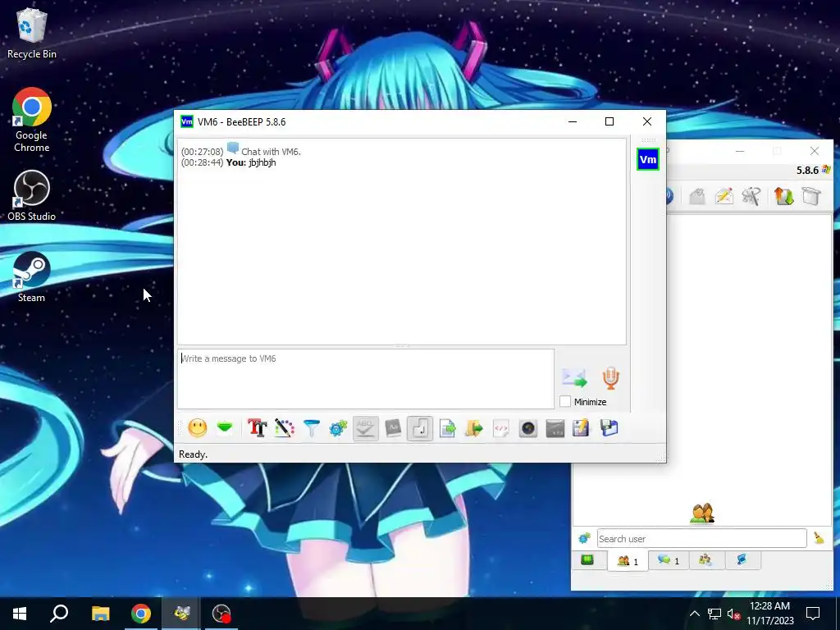
Task: Click the green down-arrow preset messages icon
Action: tap(225, 428)
